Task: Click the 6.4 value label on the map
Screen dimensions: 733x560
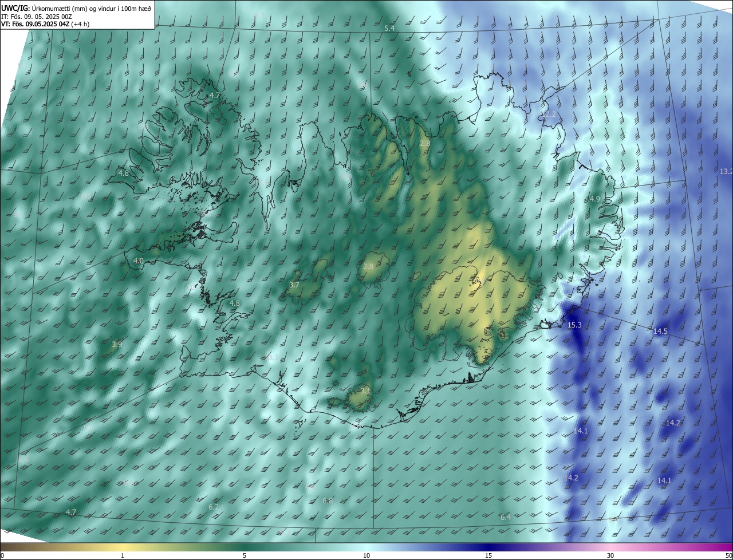Action: click(506, 517)
